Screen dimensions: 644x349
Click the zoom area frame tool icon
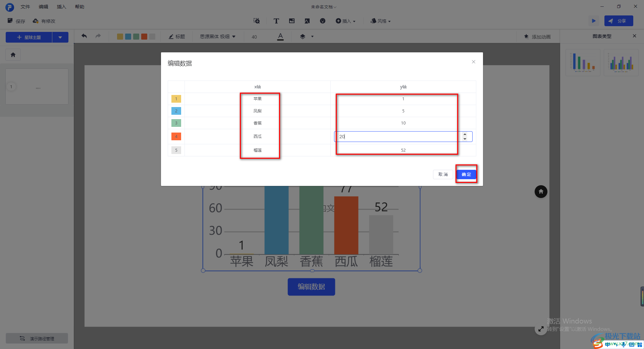tap(257, 21)
